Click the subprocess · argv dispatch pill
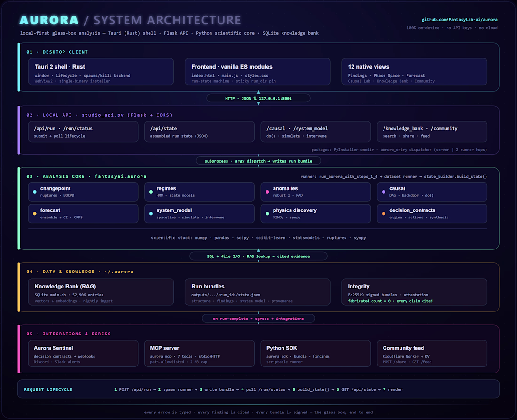Screen dimensions: 517x420 tap(258, 161)
